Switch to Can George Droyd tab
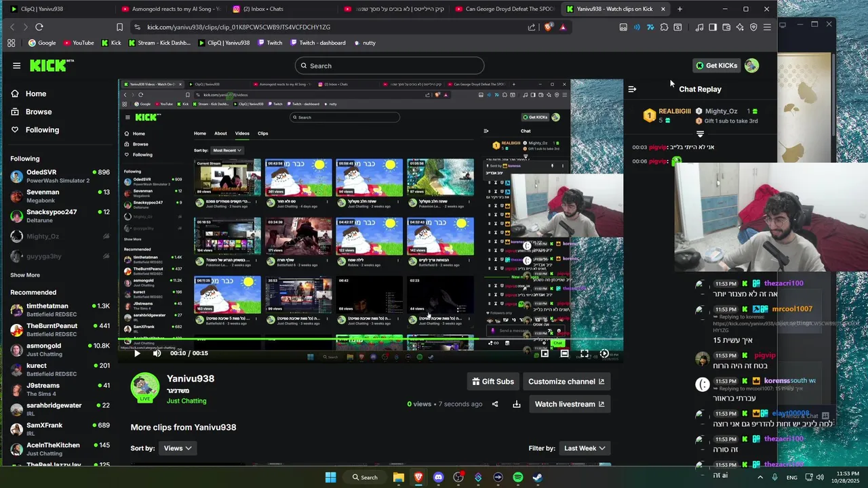Viewport: 868px width, 488px height. pos(504,9)
